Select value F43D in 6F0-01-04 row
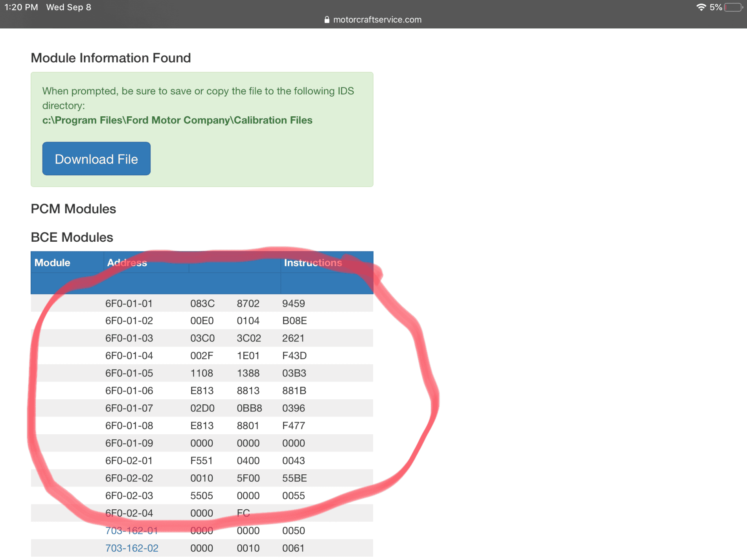 click(x=294, y=356)
